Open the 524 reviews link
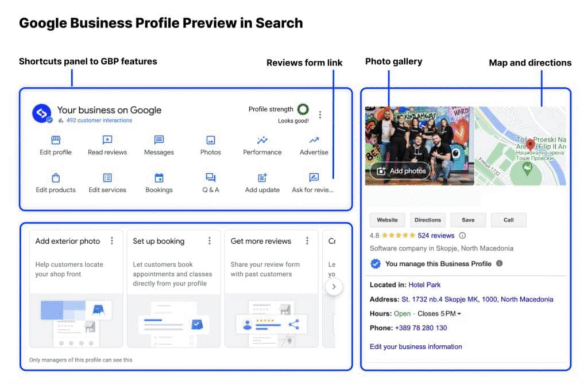 [x=436, y=235]
